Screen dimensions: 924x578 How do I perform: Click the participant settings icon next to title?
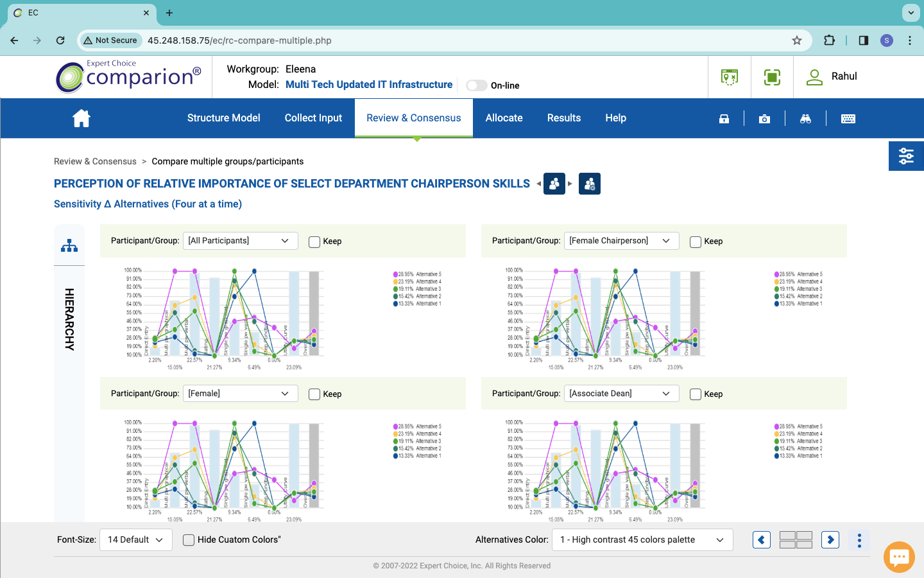[x=590, y=184]
